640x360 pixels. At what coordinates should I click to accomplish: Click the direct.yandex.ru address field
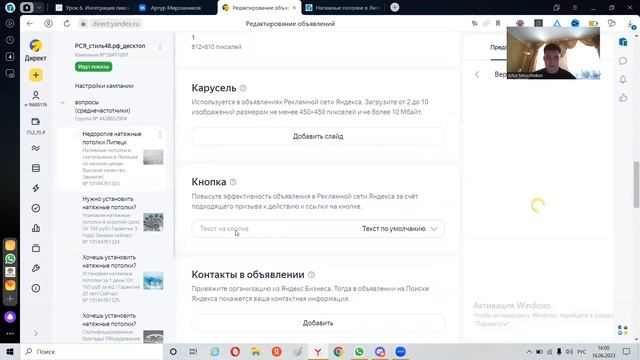coord(116,24)
